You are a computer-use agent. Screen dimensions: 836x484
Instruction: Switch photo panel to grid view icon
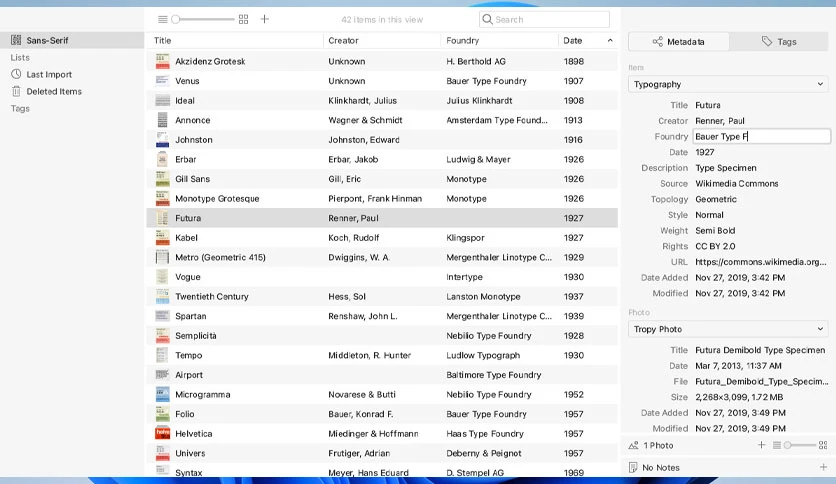click(x=823, y=445)
